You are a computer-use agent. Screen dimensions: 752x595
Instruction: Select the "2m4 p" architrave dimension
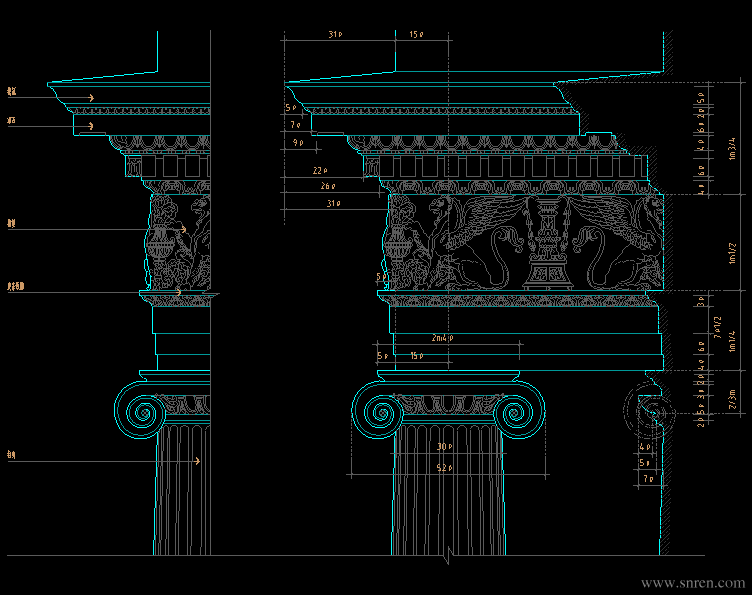[x=442, y=338]
